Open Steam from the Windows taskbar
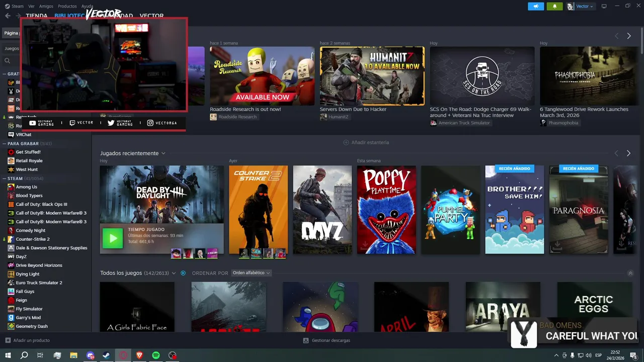644x362 pixels. (107, 355)
